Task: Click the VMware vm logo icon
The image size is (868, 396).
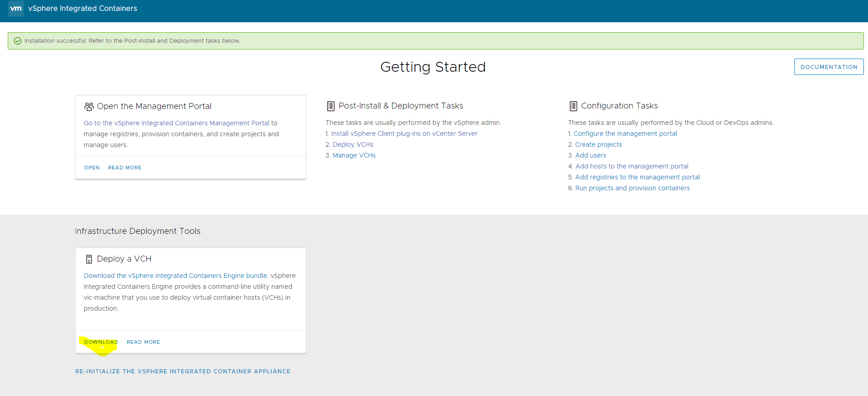Action: pyautogui.click(x=16, y=9)
